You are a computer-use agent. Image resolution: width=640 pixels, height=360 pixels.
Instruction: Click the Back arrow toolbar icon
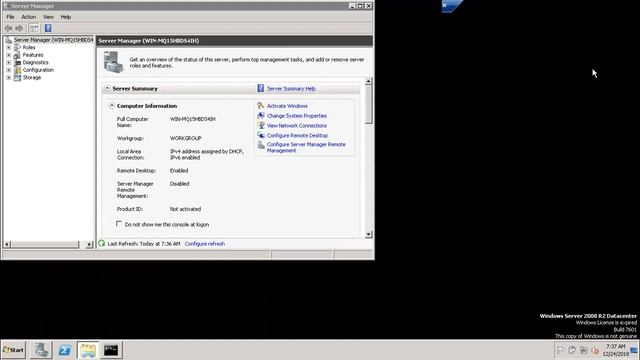click(x=9, y=28)
